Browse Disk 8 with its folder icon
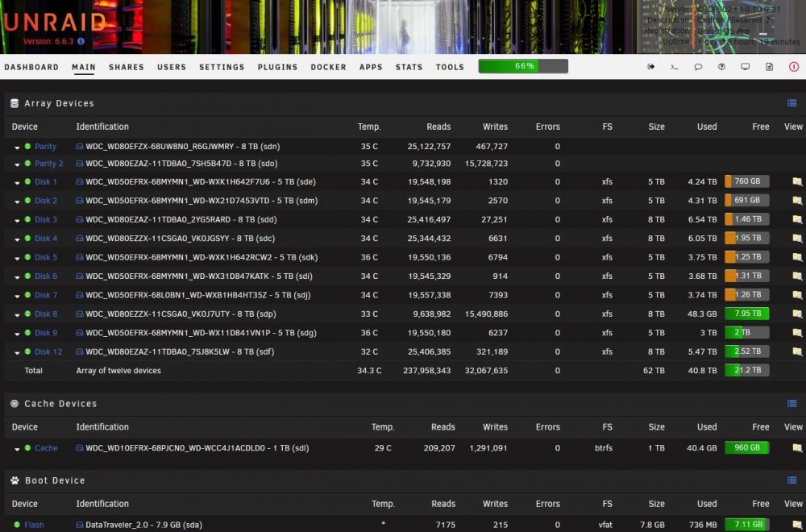The height and width of the screenshot is (532, 806). click(x=797, y=314)
